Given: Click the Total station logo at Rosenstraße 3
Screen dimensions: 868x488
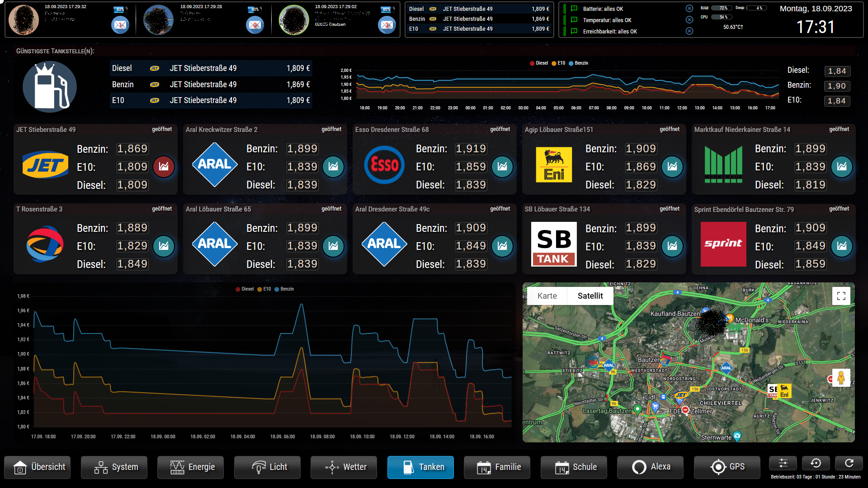Looking at the screenshot, I should click(45, 244).
